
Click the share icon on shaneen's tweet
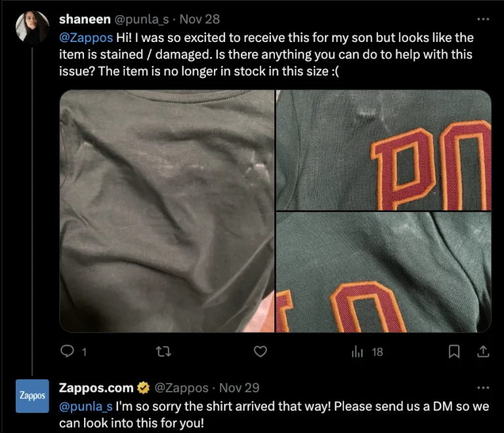point(482,352)
